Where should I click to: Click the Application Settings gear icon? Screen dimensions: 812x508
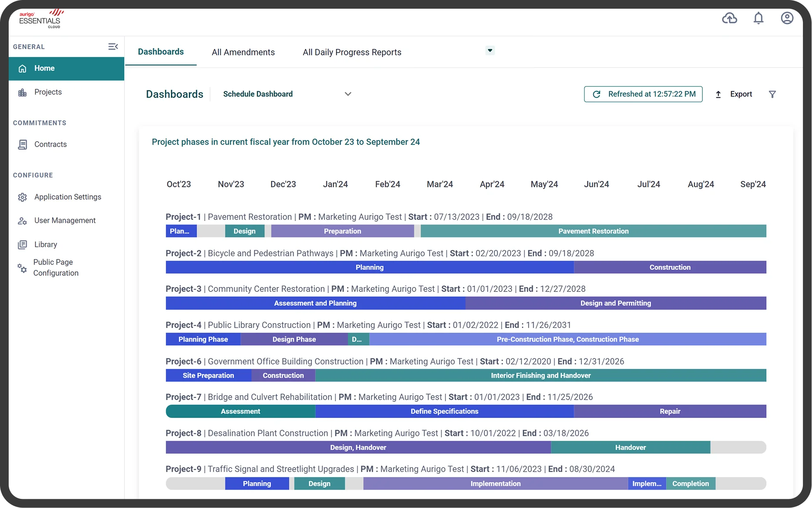tap(23, 197)
